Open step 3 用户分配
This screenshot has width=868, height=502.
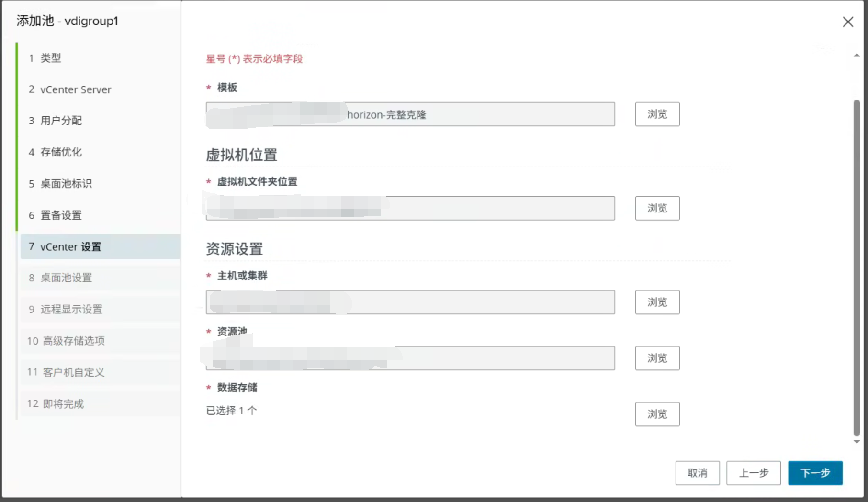tap(101, 121)
